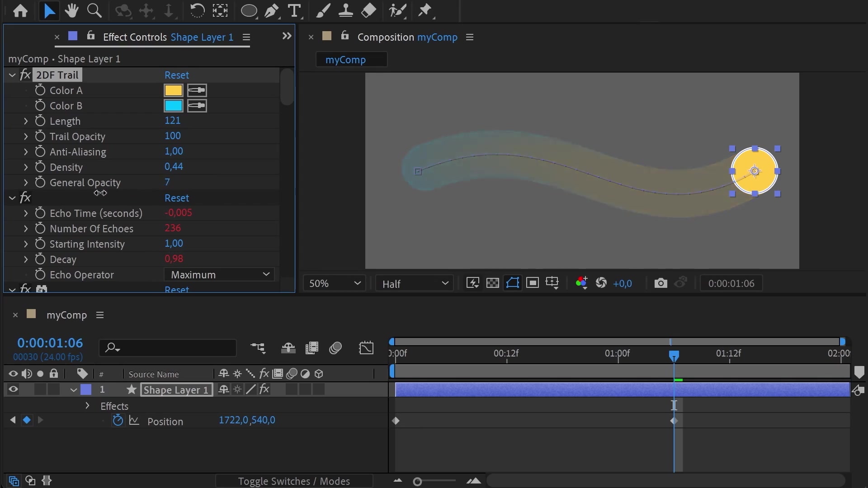Click the Home icon in the toolbar
This screenshot has height=488, width=868.
(20, 10)
